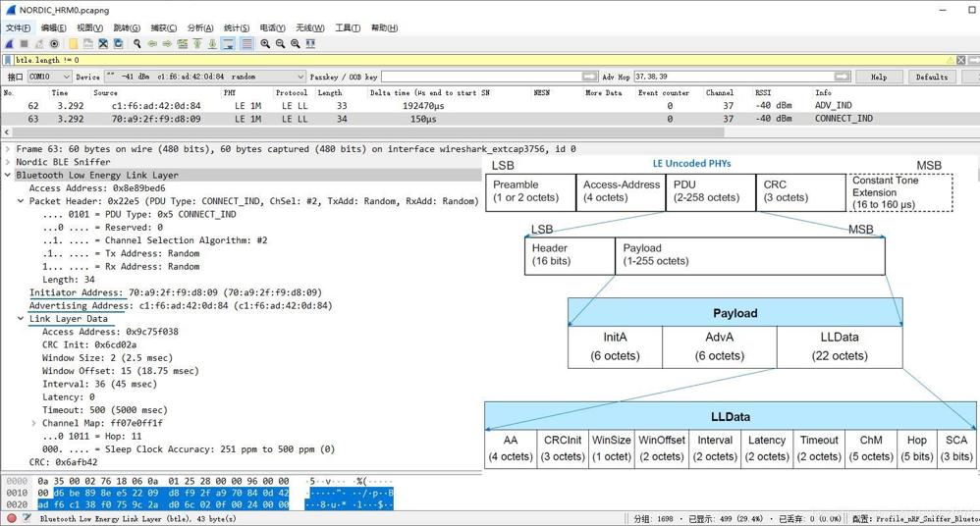Save the capture file
The height and width of the screenshot is (526, 980).
88,44
